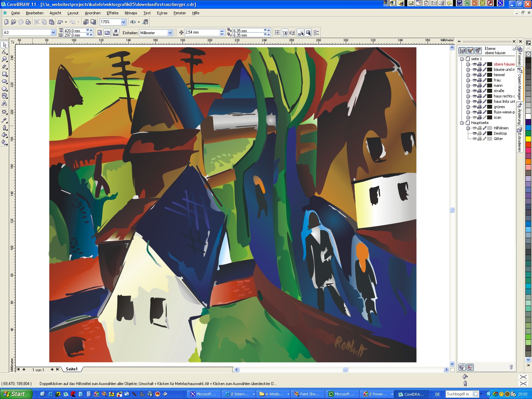
Task: Pick the white palette swatch
Action: click(528, 116)
